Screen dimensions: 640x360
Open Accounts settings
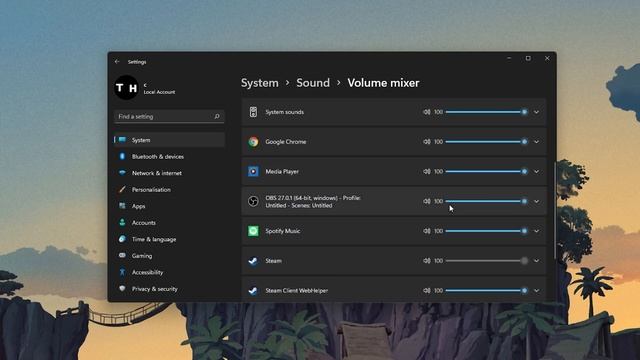pyautogui.click(x=169, y=222)
